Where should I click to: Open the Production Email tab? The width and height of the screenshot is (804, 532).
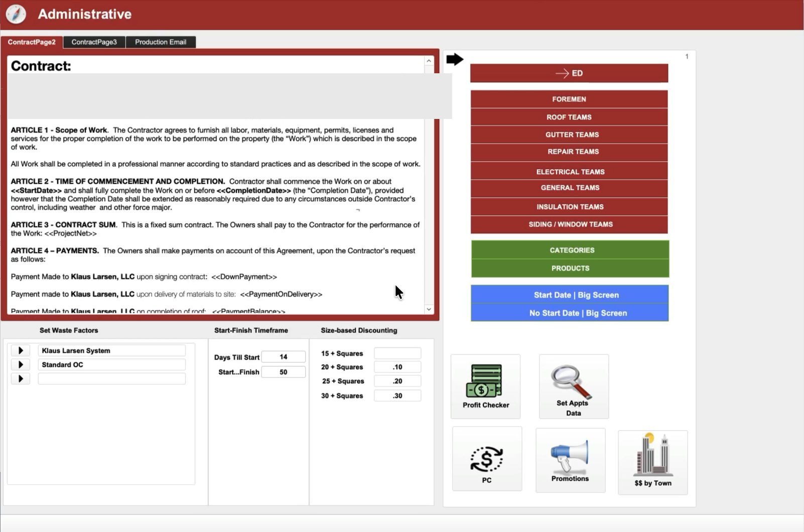click(x=161, y=42)
